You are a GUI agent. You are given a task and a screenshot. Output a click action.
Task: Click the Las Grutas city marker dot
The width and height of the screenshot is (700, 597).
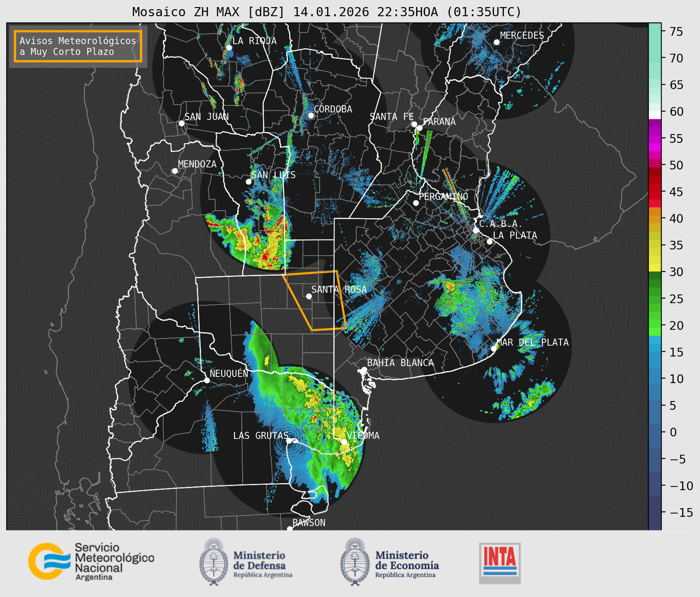click(289, 440)
